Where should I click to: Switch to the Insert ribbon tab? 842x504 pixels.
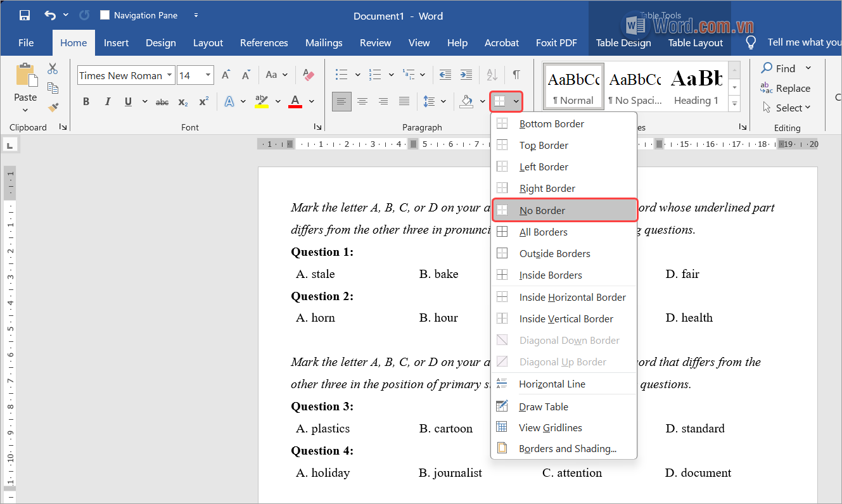point(116,43)
